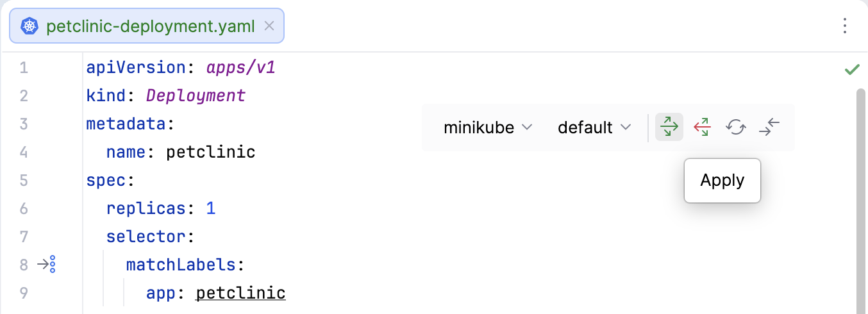Click the vertical editor scrollbar
Image resolution: width=868 pixels, height=314 pixels.
[x=861, y=192]
